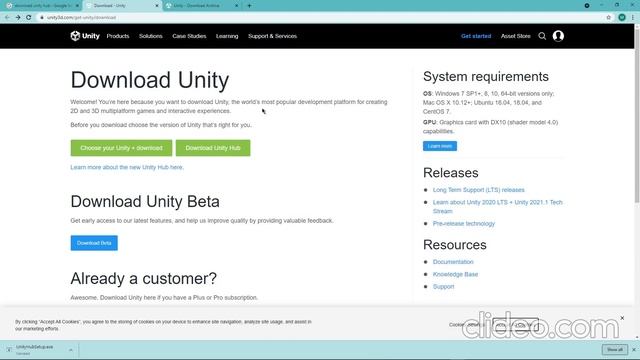Open Support & Services menu
This screenshot has height=360, width=640.
point(272,36)
